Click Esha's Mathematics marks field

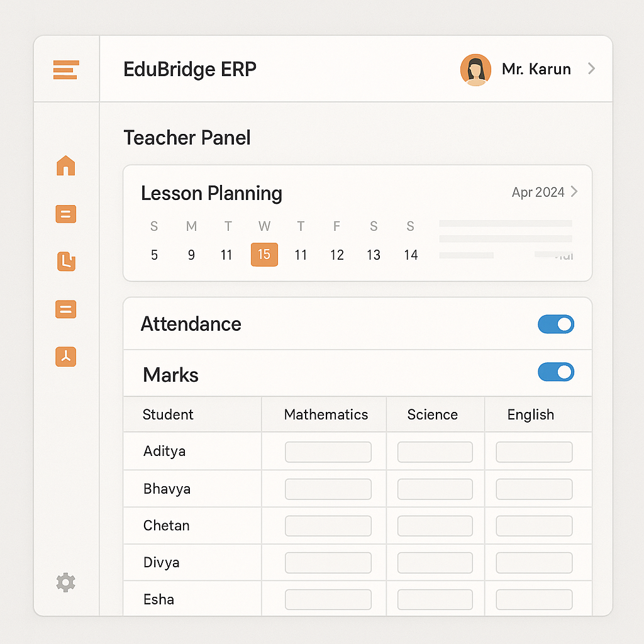point(328,599)
